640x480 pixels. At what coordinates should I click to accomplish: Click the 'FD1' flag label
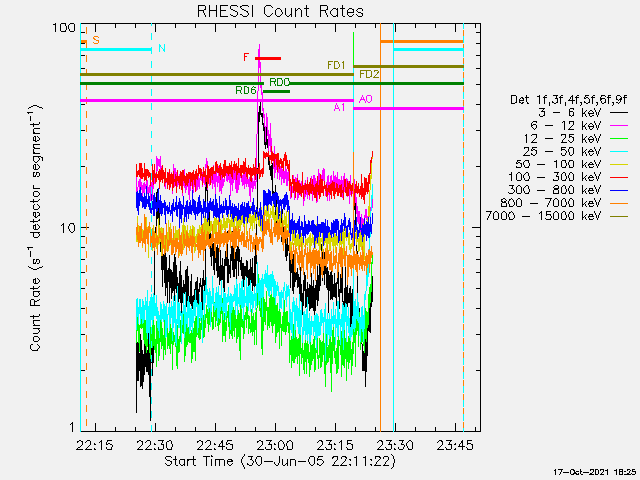[x=336, y=65]
